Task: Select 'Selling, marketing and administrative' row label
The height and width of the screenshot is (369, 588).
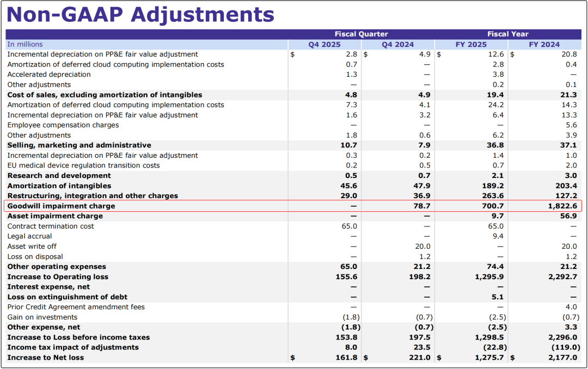Action: (x=79, y=145)
